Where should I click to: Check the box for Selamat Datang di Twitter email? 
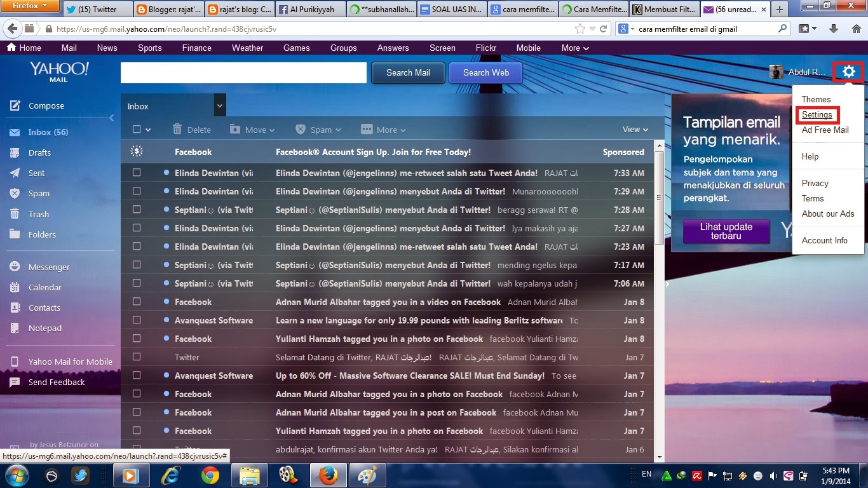pyautogui.click(x=136, y=356)
